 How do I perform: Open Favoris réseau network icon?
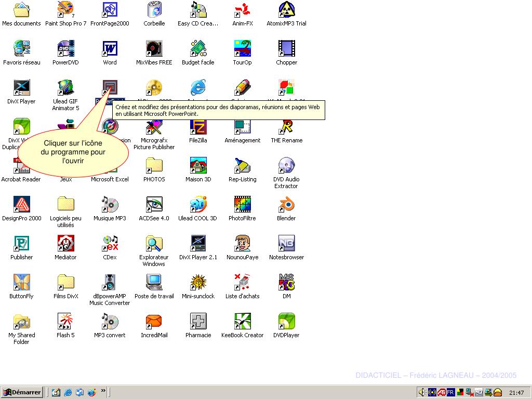tap(21, 48)
